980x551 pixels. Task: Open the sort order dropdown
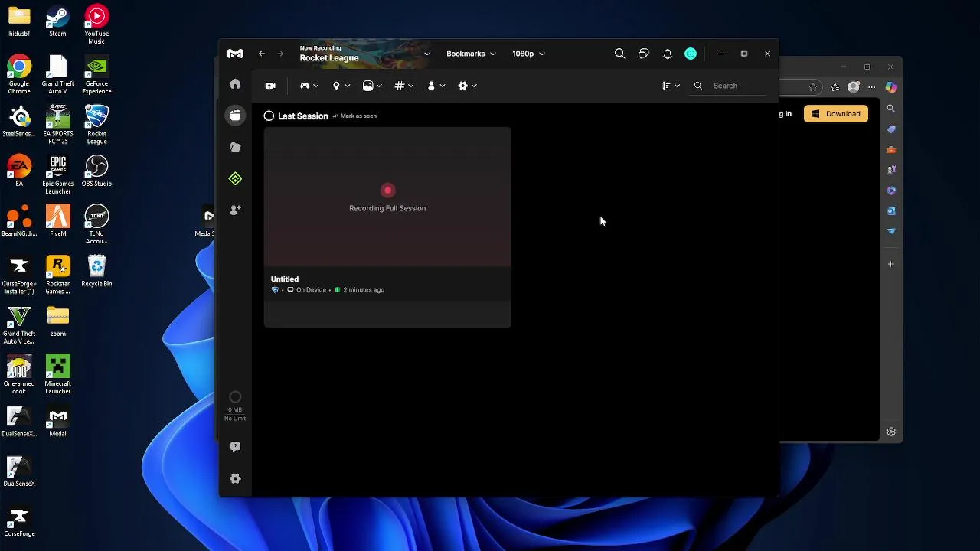tap(671, 86)
